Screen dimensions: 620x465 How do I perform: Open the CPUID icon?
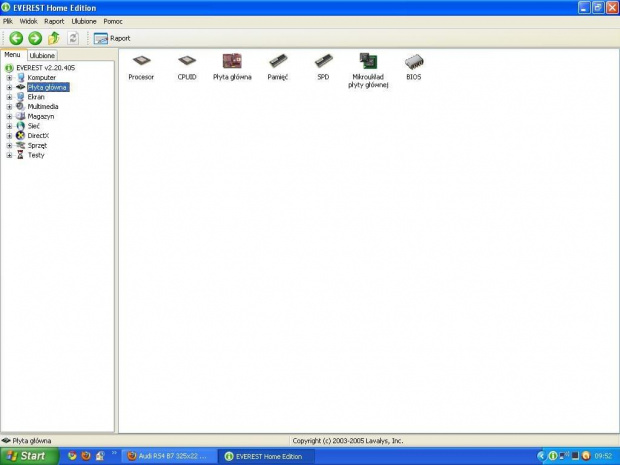[187, 67]
